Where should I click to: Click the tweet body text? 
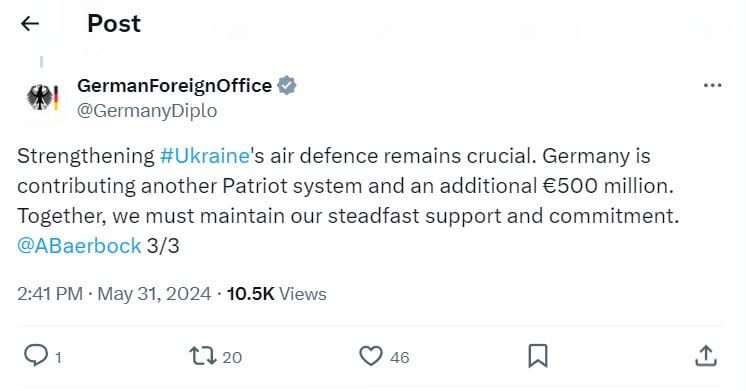point(348,201)
